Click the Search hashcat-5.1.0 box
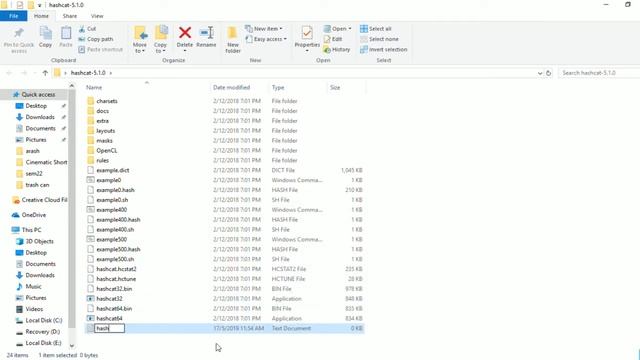The image size is (640, 360). click(x=599, y=73)
